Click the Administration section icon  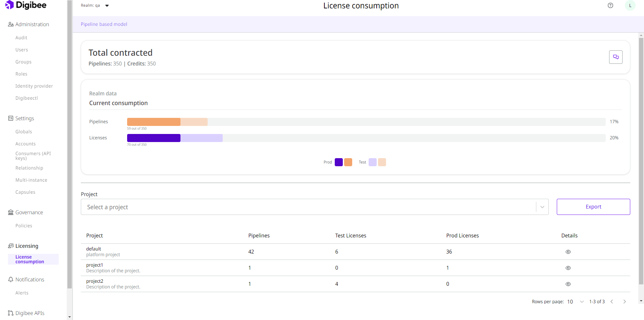[x=11, y=24]
